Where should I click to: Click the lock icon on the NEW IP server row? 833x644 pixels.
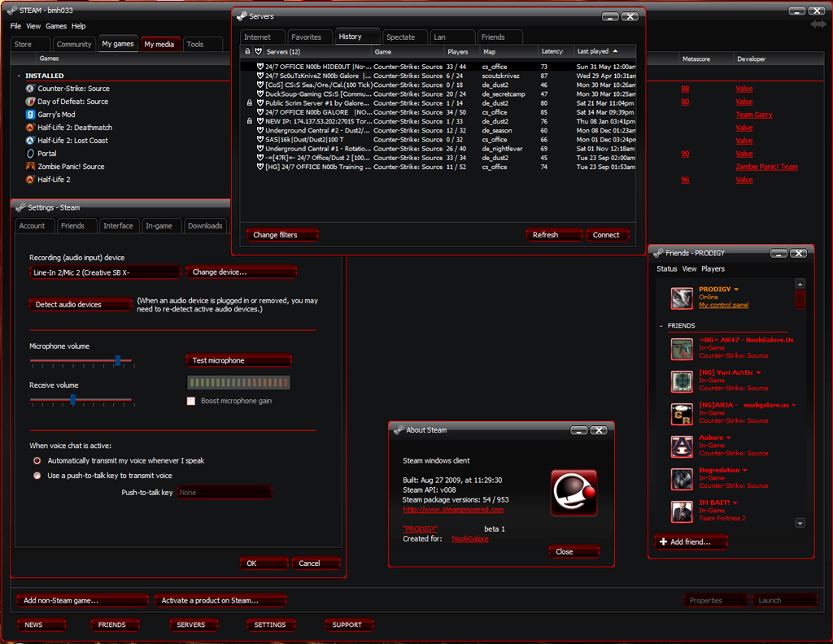pos(249,121)
